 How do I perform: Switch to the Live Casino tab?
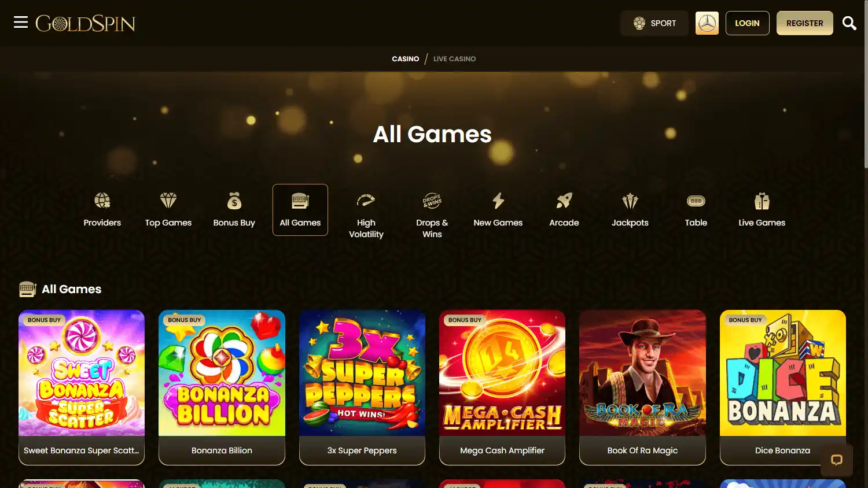[455, 59]
